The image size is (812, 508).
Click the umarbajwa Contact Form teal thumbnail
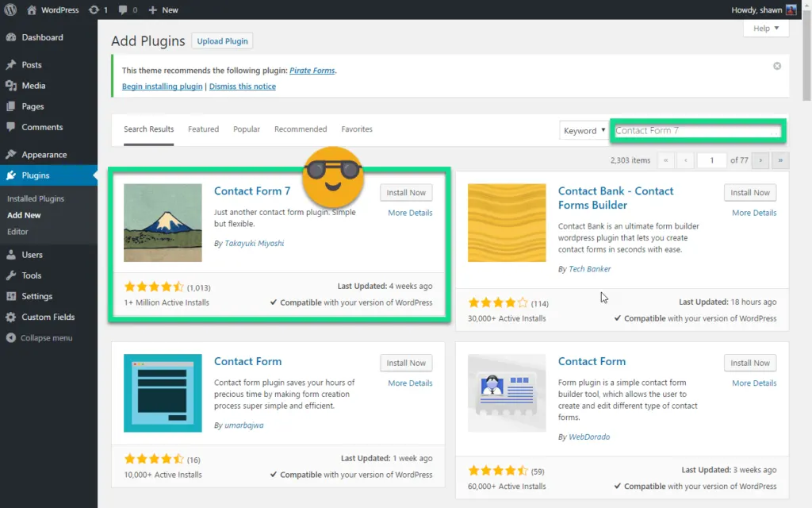[x=163, y=394]
